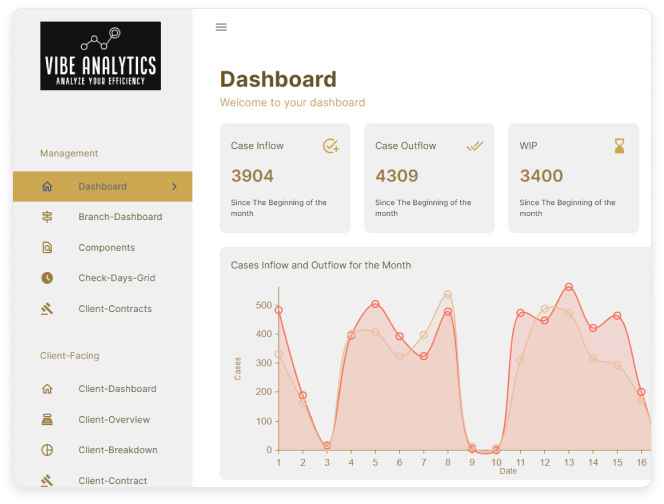Click the WIP hourglass icon

619,146
